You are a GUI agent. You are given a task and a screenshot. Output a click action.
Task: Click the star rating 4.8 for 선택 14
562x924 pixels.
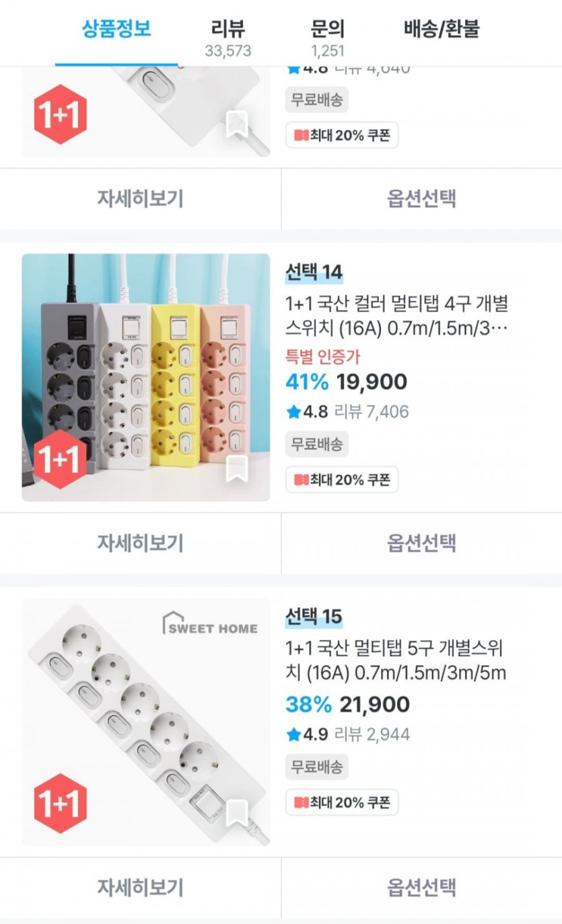307,412
